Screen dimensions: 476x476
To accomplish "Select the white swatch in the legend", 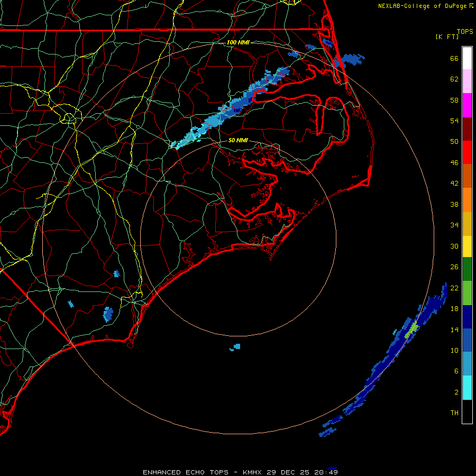I will point(467,58).
